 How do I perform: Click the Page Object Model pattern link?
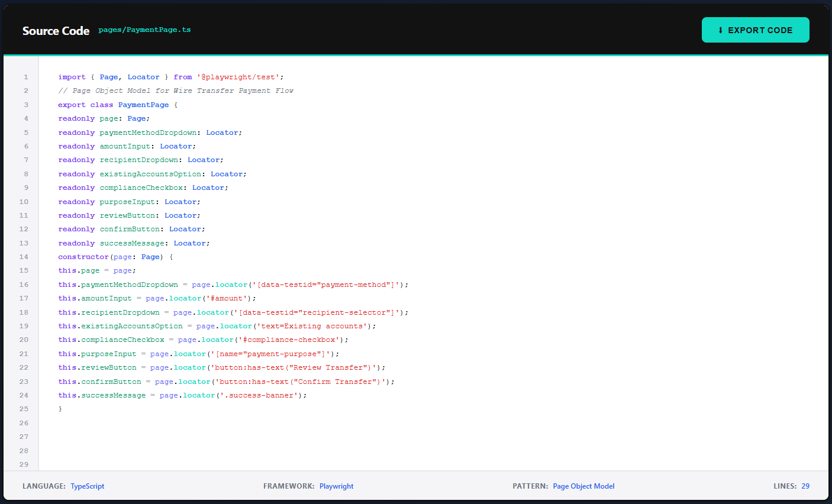click(583, 486)
